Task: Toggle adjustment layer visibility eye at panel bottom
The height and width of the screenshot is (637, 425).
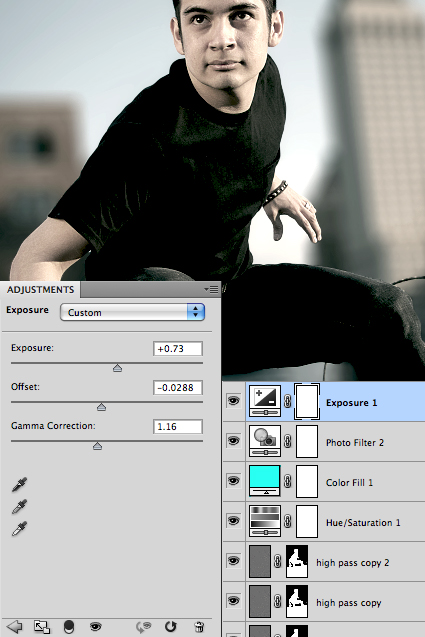Action: point(95,626)
